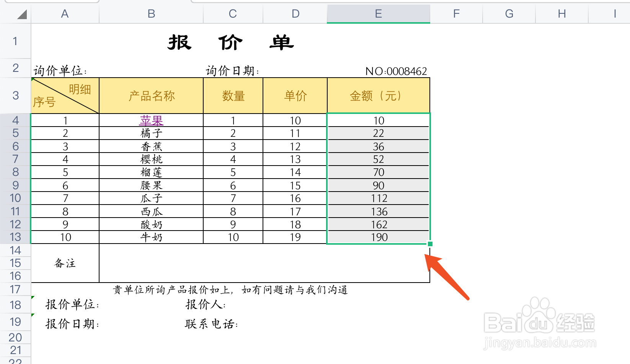The width and height of the screenshot is (630, 364).
Task: Open the 苹果 hyperlink
Action: [151, 120]
